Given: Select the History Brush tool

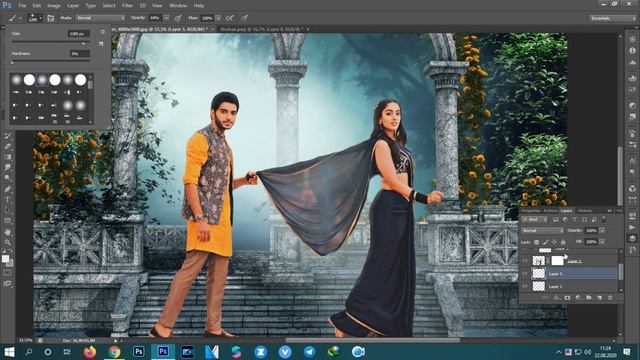Looking at the screenshot, I should (7, 136).
